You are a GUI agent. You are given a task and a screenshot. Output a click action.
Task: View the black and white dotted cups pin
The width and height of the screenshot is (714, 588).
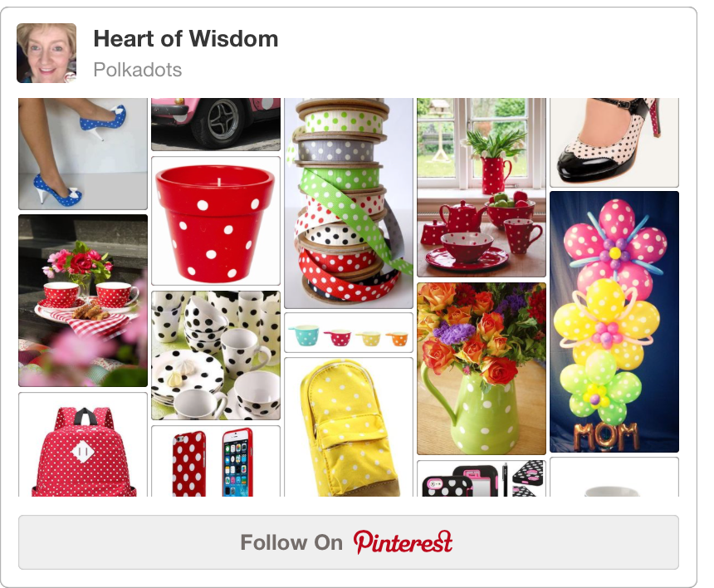216,355
